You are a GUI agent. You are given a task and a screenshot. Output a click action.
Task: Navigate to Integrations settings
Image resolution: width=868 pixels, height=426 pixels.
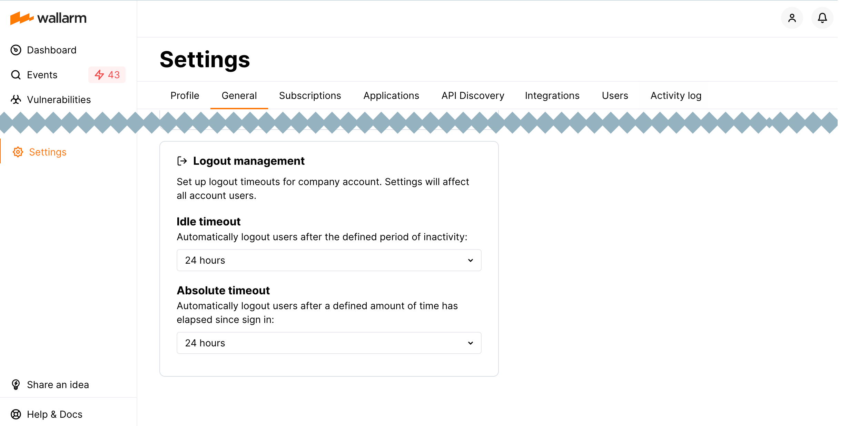[x=552, y=95]
